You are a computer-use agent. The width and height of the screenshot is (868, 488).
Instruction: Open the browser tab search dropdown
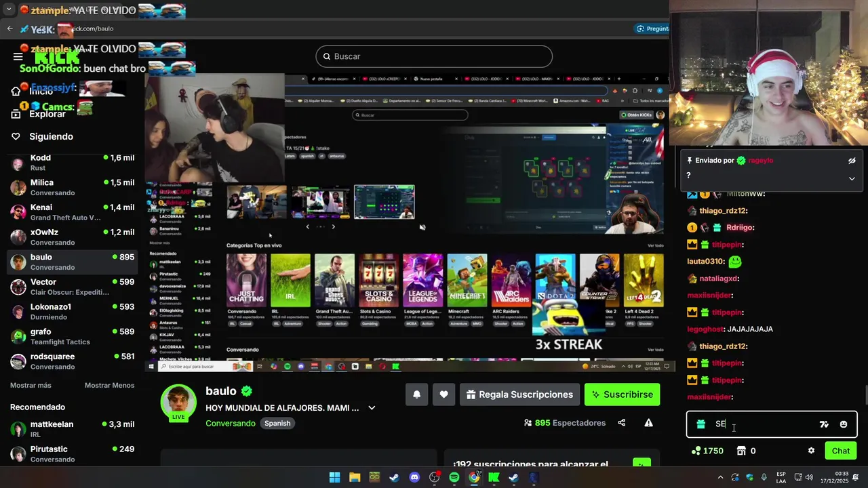(x=9, y=9)
